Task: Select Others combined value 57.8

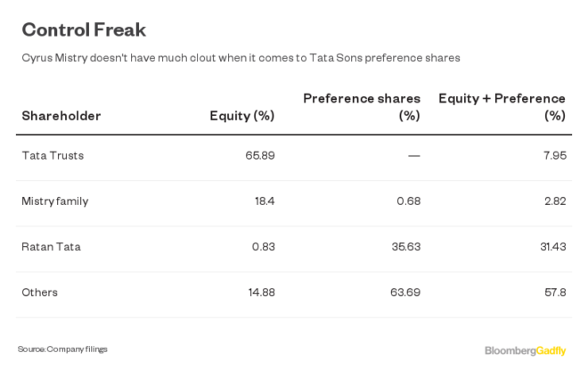Action: (555, 292)
